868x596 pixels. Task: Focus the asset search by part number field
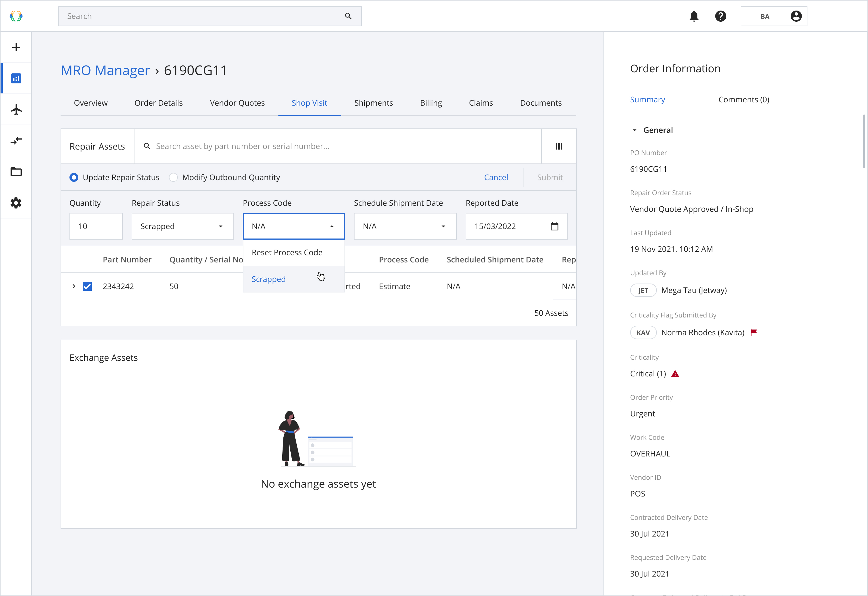(337, 146)
